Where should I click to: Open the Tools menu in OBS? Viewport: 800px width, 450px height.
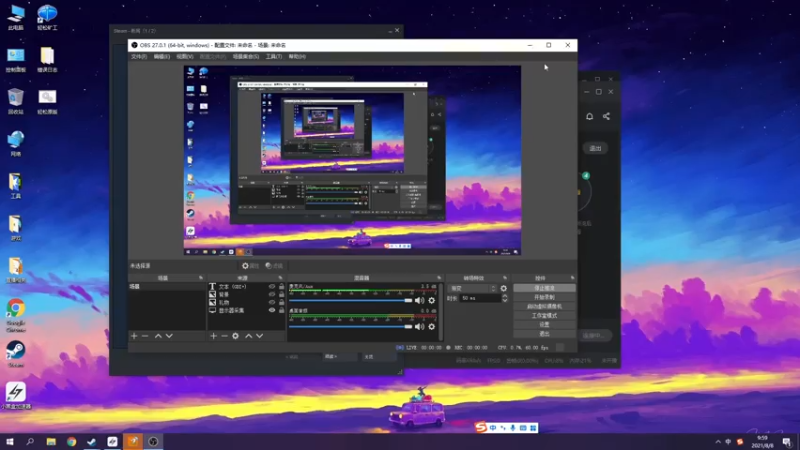pos(273,57)
